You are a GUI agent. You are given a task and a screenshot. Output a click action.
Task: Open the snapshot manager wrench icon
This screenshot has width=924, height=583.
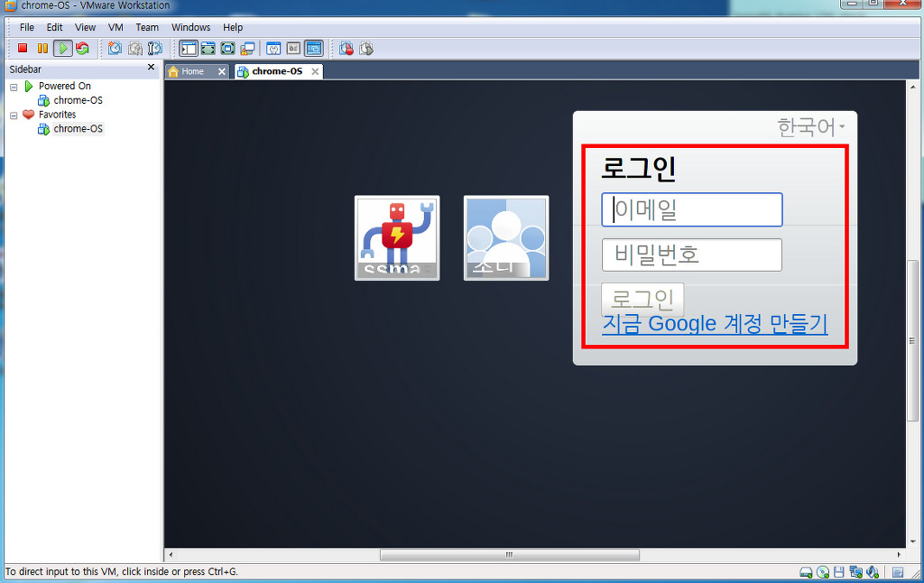point(154,49)
